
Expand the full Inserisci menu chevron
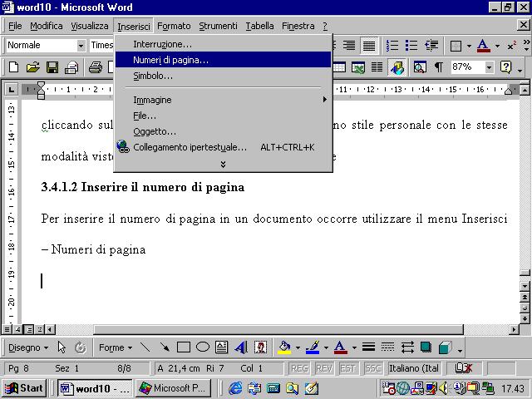coord(223,165)
